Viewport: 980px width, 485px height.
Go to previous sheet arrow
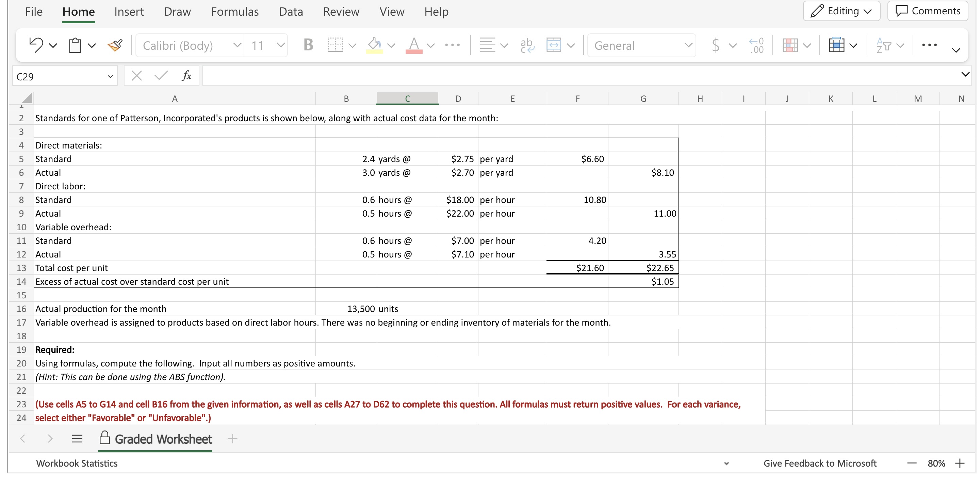pyautogui.click(x=23, y=439)
